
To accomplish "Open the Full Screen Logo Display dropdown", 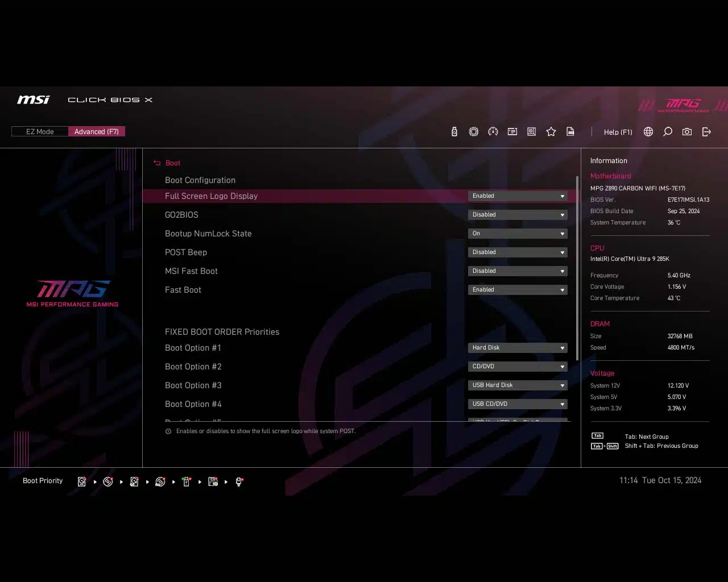I will [x=518, y=196].
